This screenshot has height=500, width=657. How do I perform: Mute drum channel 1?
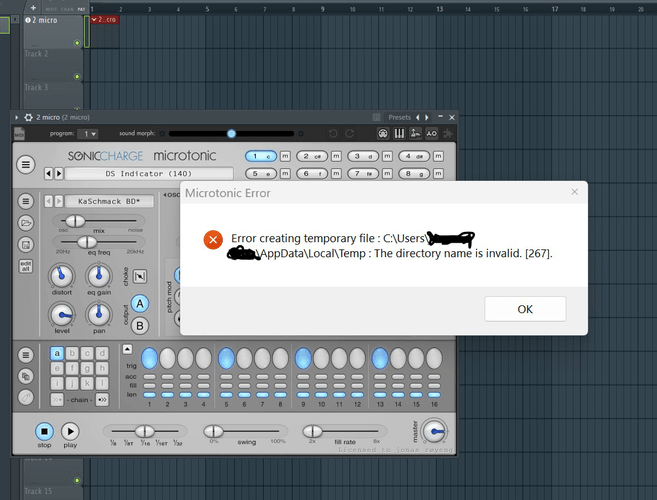pyautogui.click(x=285, y=156)
